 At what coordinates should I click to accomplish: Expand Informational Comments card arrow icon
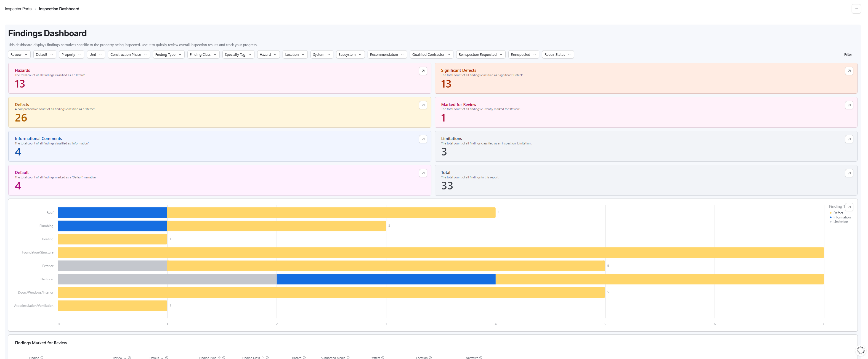pos(423,139)
